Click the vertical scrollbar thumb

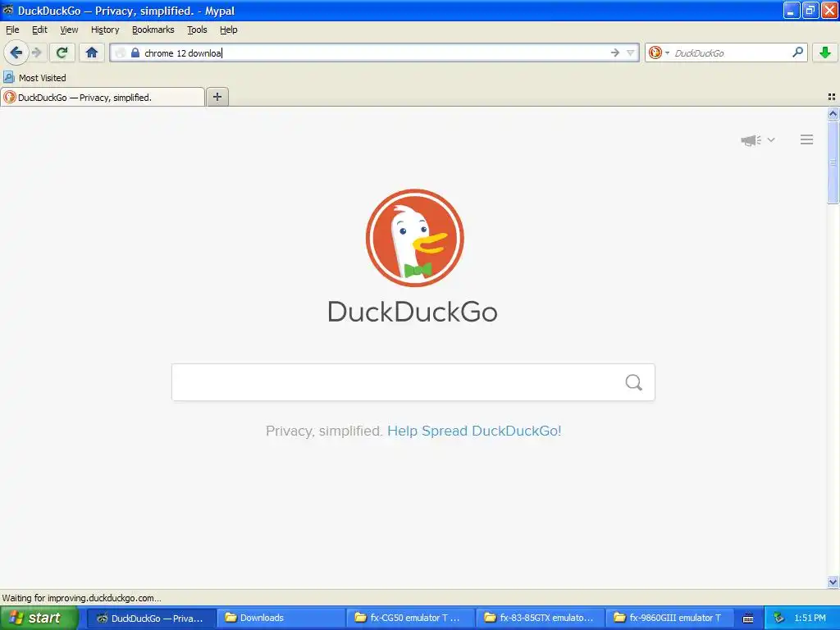833,162
